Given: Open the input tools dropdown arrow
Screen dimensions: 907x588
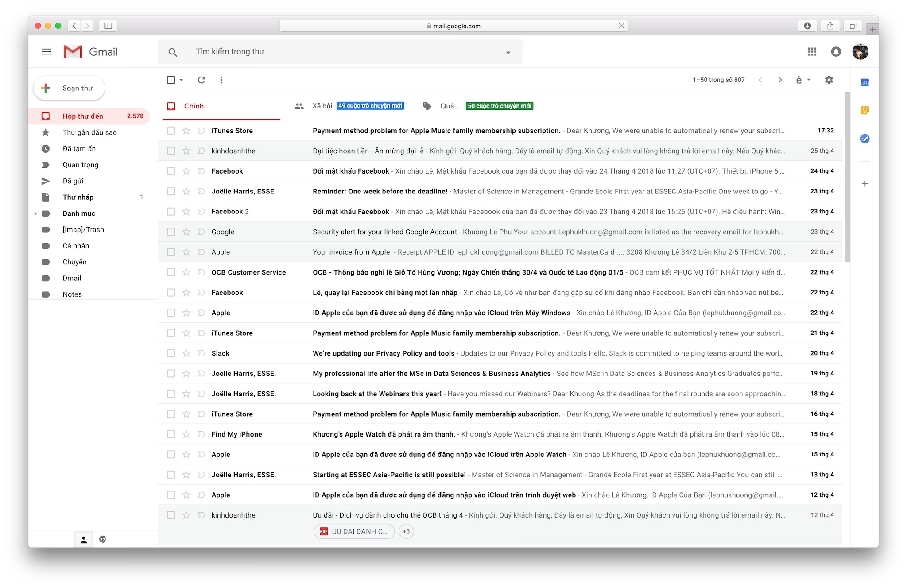Looking at the screenshot, I should pos(809,80).
